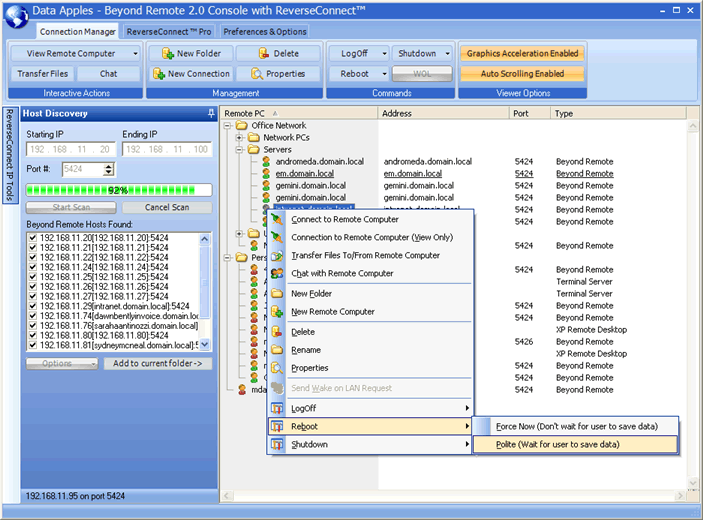This screenshot has width=703, height=520.
Task: Expand the Network PCs tree node
Action: (x=239, y=138)
